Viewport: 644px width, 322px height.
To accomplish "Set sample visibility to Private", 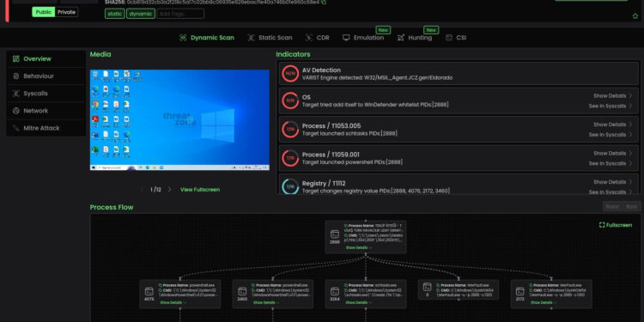I will (x=66, y=12).
